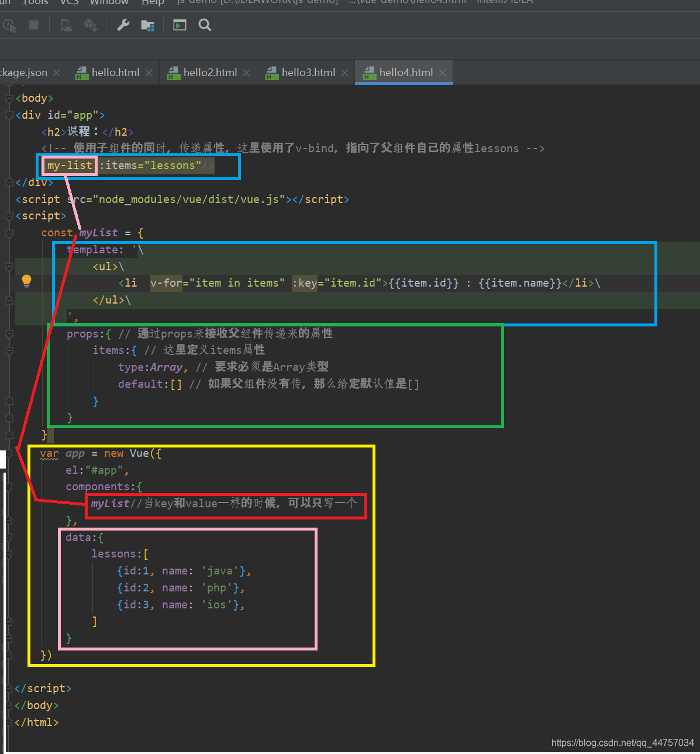The height and width of the screenshot is (754, 700).
Task: Click the <h2> heading line
Action: (x=87, y=132)
